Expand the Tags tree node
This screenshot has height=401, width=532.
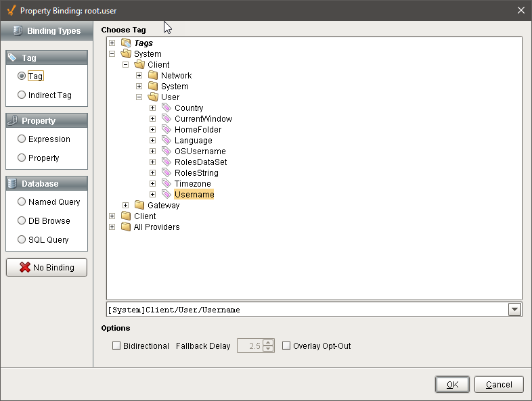point(112,43)
